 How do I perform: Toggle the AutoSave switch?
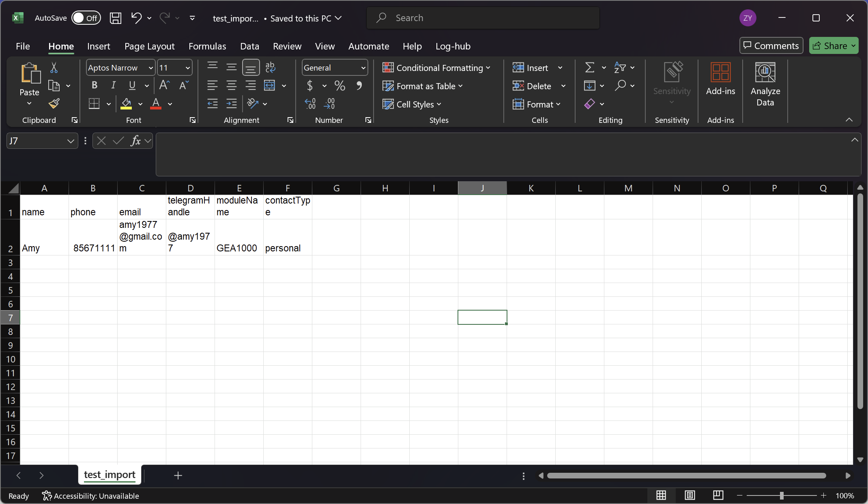tap(86, 18)
